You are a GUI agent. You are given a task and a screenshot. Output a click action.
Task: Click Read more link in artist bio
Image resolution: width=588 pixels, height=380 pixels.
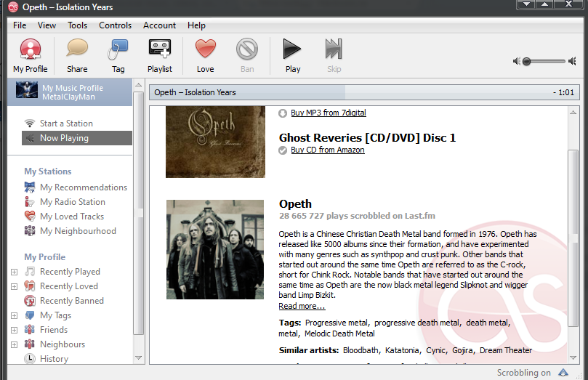302,306
